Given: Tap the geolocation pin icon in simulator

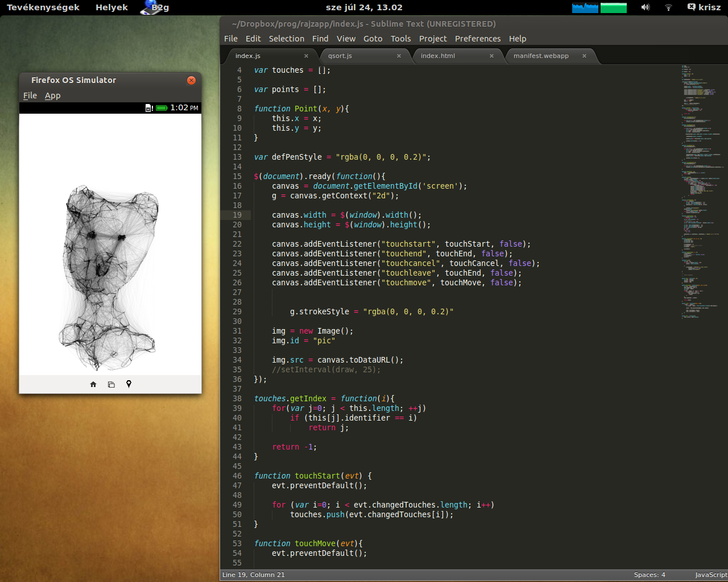Looking at the screenshot, I should click(129, 384).
